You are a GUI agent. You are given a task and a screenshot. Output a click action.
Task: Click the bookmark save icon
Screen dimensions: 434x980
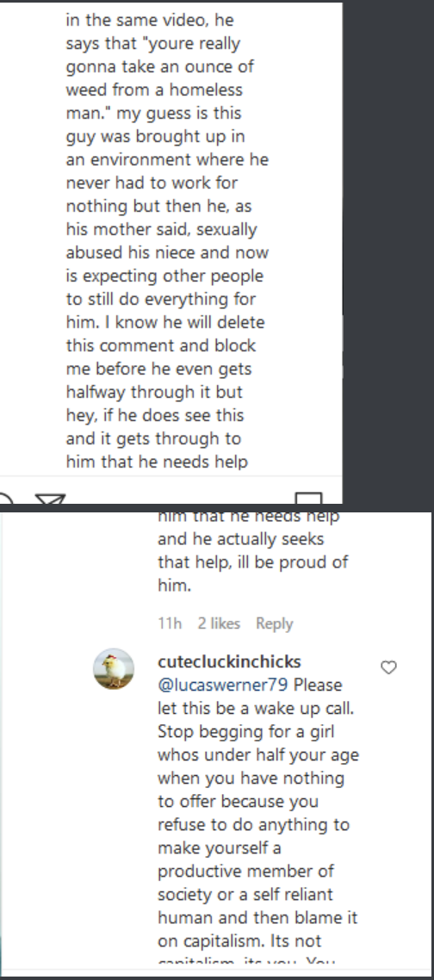click(x=308, y=498)
